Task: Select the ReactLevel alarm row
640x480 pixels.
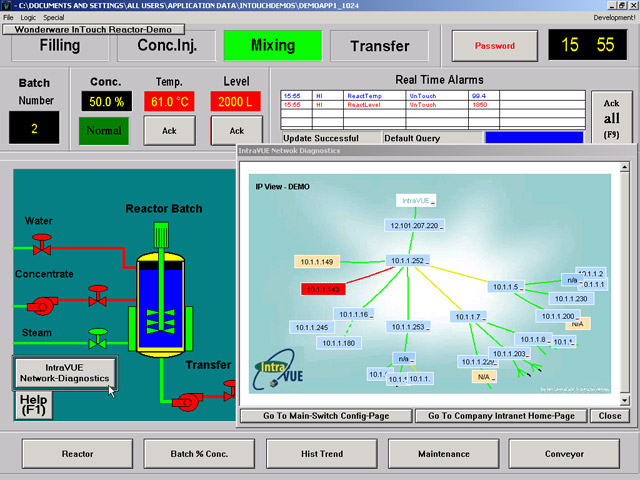Action: 433,105
